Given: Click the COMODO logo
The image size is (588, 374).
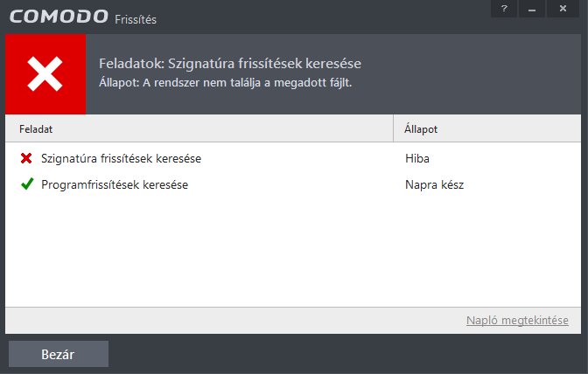Looking at the screenshot, I should click(x=59, y=17).
